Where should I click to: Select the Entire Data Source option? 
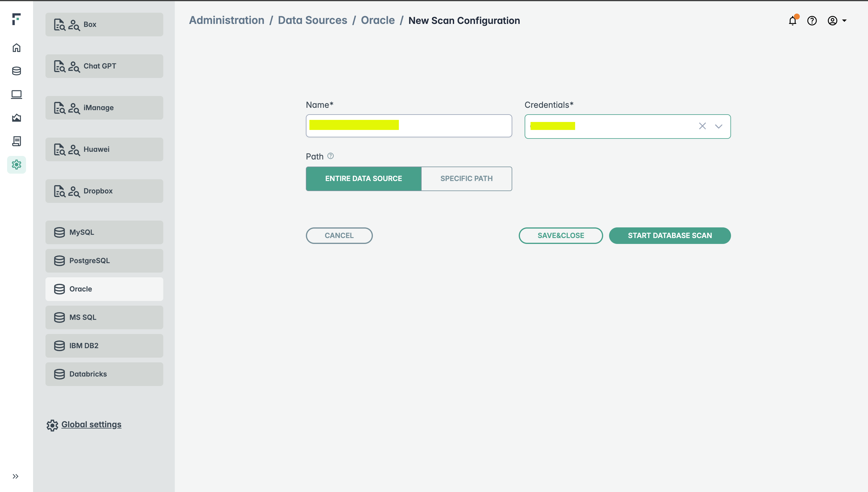coord(363,178)
